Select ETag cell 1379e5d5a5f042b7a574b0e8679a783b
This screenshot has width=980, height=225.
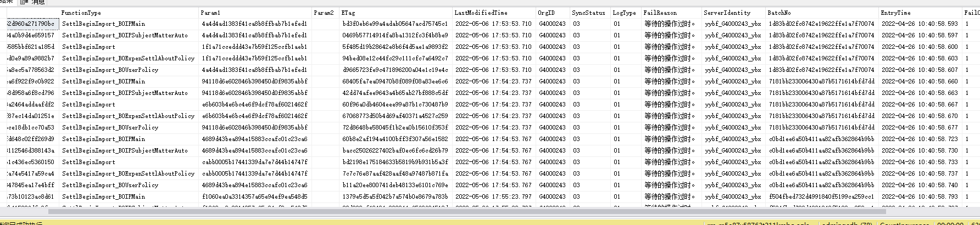click(396, 197)
